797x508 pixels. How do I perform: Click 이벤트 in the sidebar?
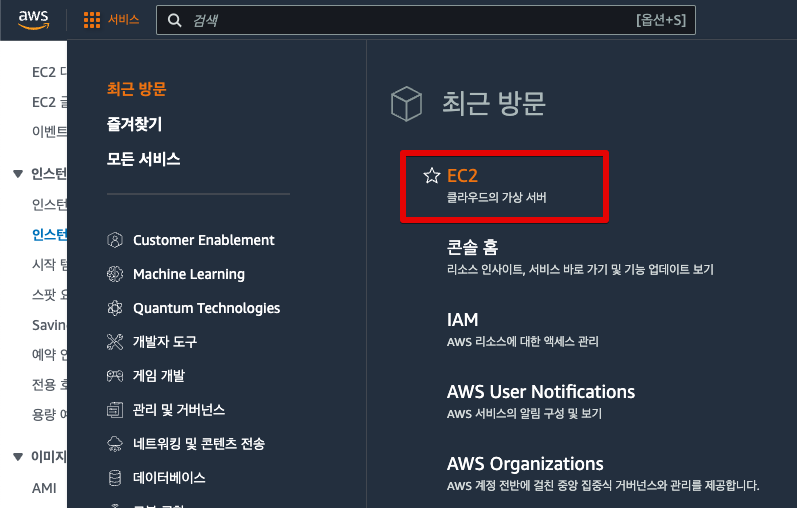pyautogui.click(x=49, y=132)
